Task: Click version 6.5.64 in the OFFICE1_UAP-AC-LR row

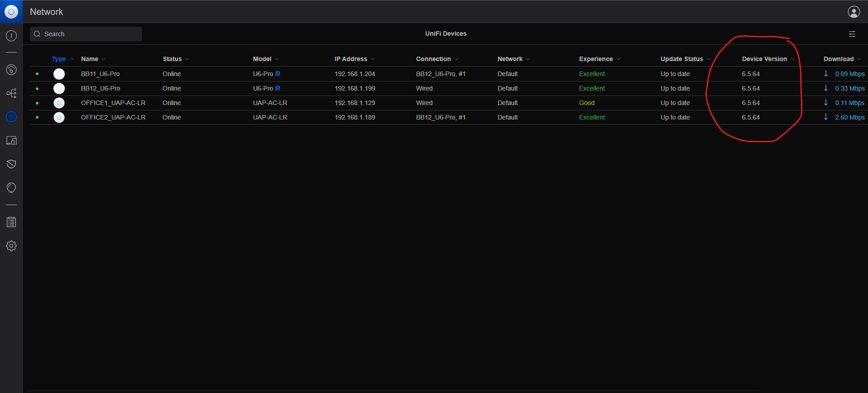Action: [x=751, y=103]
